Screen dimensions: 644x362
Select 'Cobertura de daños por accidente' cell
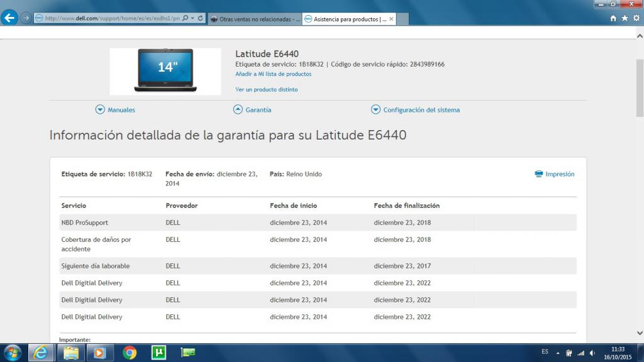point(96,244)
